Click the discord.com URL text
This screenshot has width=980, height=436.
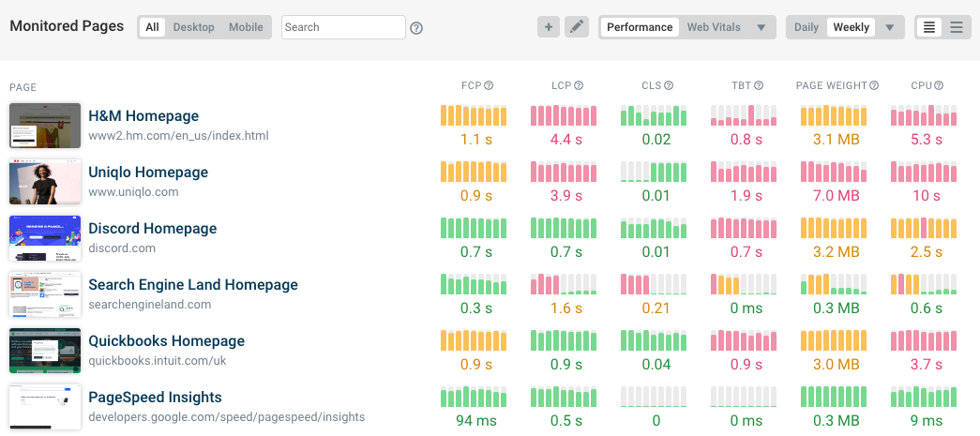pos(122,248)
